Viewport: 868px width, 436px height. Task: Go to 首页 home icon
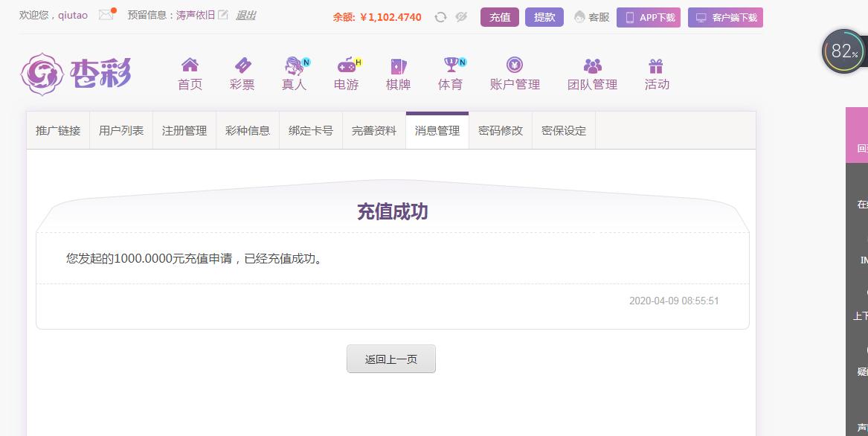coord(190,74)
